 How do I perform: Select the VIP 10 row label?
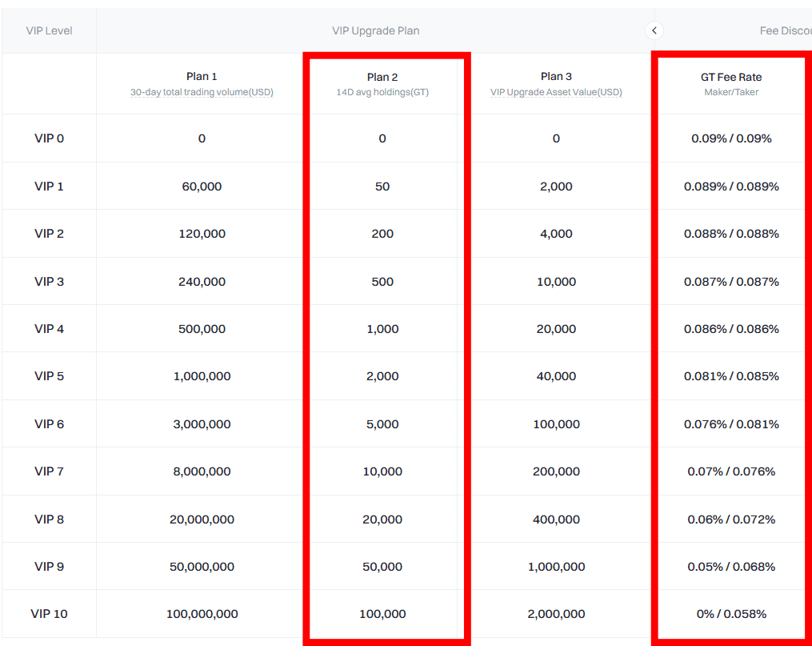[x=49, y=614]
